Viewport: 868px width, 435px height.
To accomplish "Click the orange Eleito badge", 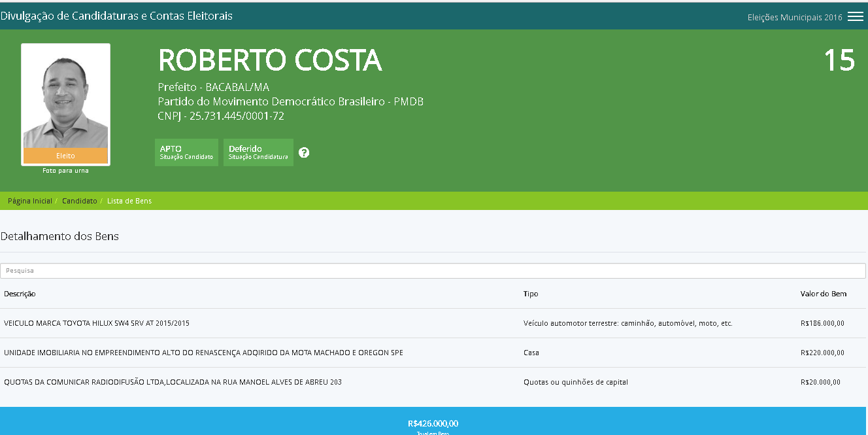I will click(65, 156).
